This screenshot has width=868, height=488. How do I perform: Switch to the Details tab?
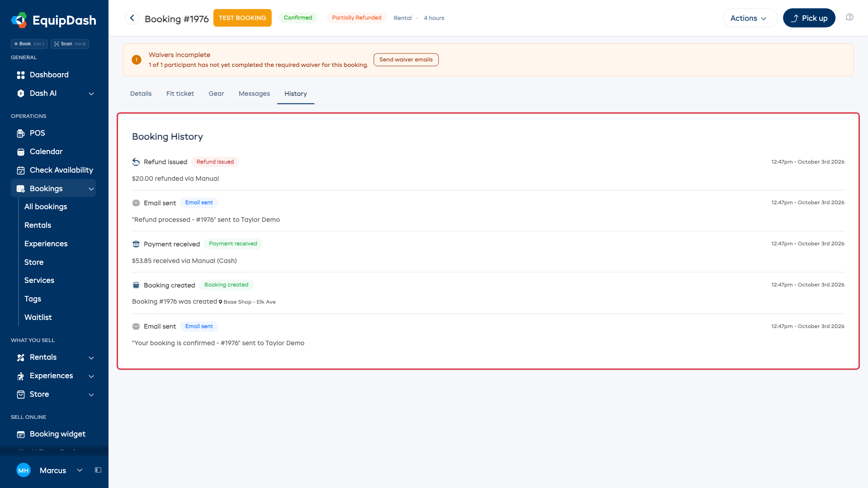click(141, 94)
